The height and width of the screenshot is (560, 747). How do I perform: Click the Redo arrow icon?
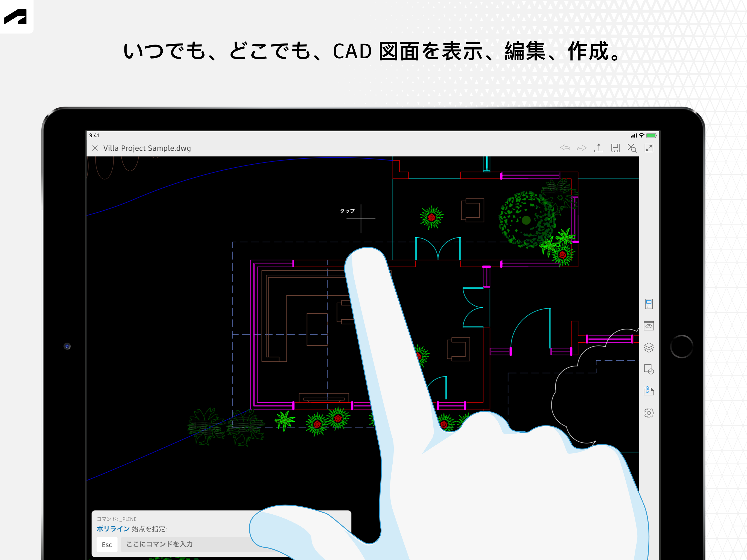(x=582, y=148)
